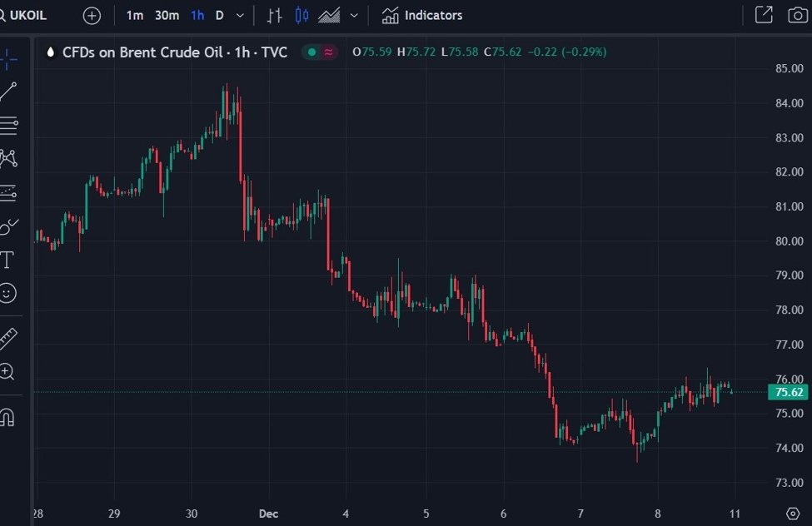Open the Fibonacci retracement tool

pyautogui.click(x=8, y=126)
